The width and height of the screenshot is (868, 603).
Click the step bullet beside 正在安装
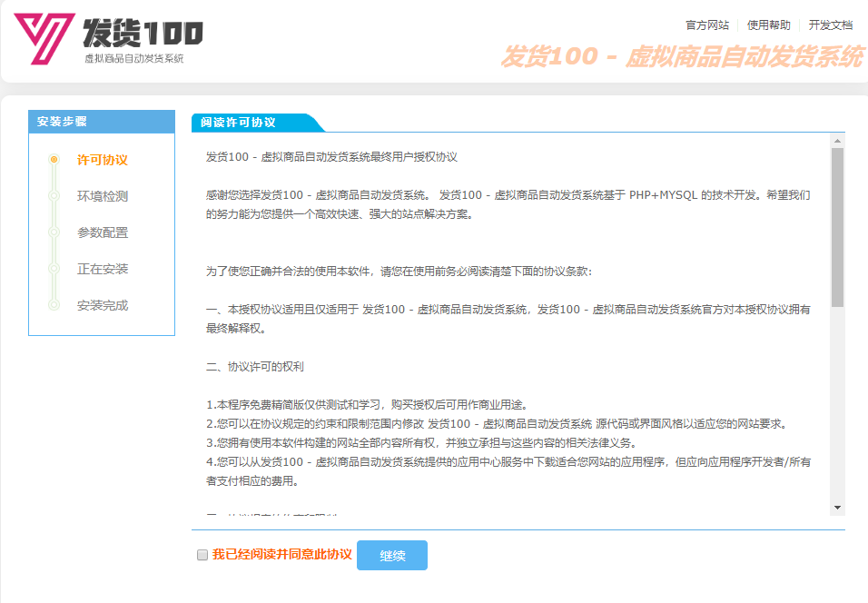click(x=54, y=269)
